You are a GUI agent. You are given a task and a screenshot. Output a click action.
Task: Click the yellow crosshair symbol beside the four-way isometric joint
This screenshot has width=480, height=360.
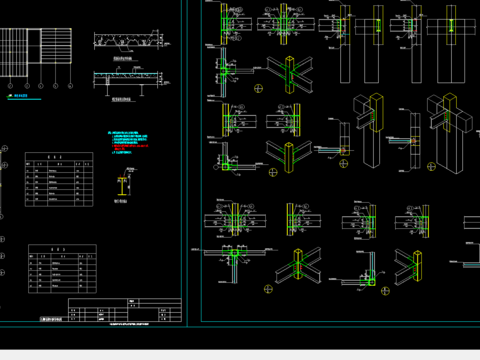258,88
